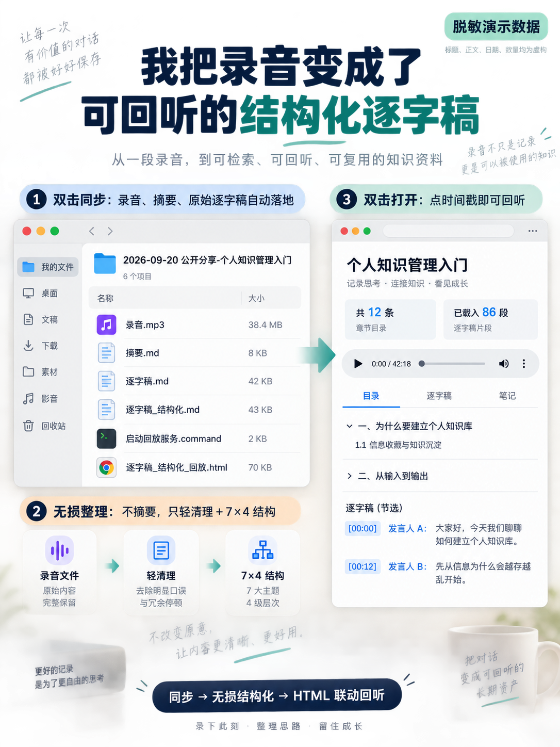The width and height of the screenshot is (560, 747).
Task: Switch to the 目录 tab
Action: (371, 396)
